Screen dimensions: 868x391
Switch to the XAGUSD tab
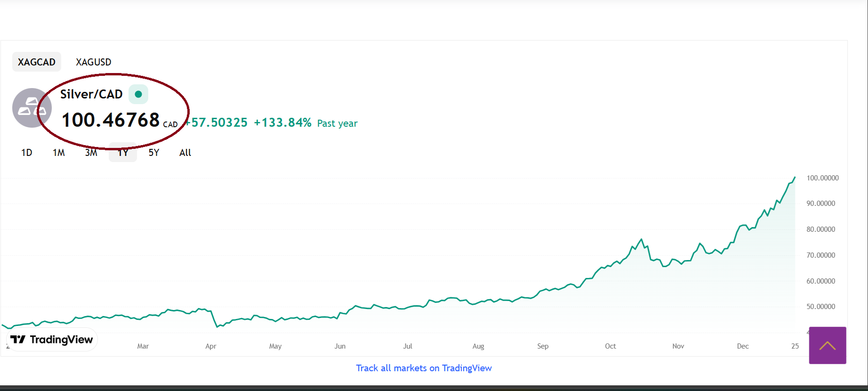94,62
